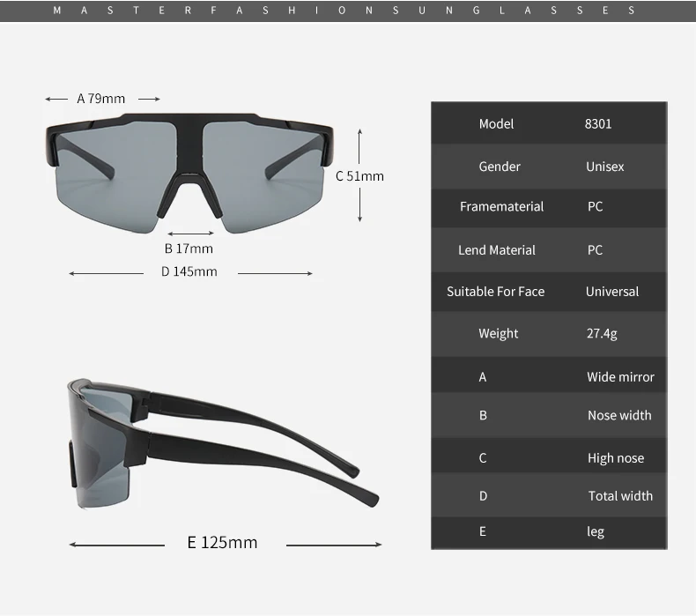This screenshot has width=696, height=616.
Task: Click the side view sunglasses image
Action: (223, 444)
